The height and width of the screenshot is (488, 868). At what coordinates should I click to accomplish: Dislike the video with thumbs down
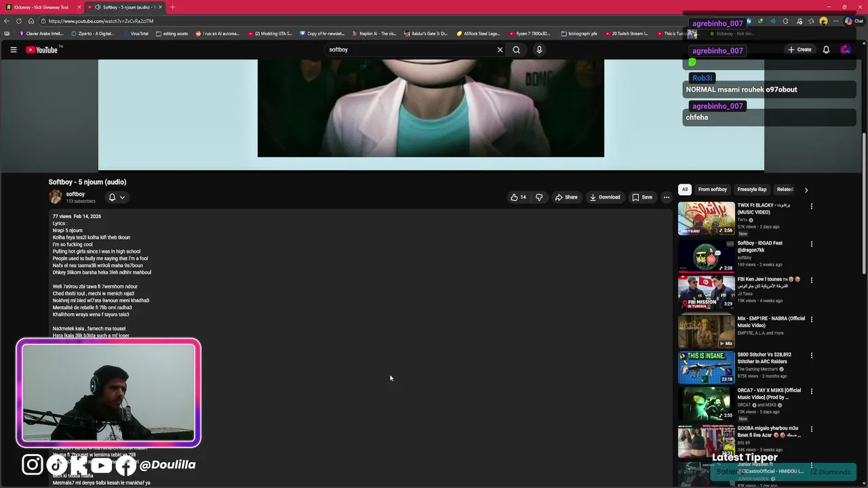539,197
